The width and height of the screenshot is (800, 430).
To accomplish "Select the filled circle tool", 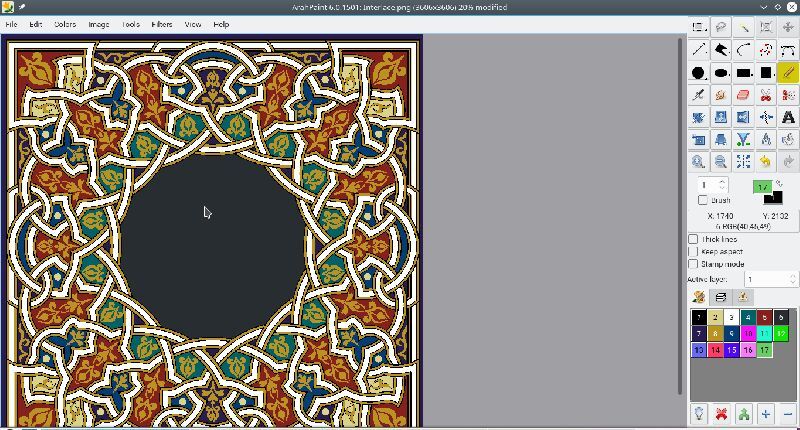I will [698, 72].
